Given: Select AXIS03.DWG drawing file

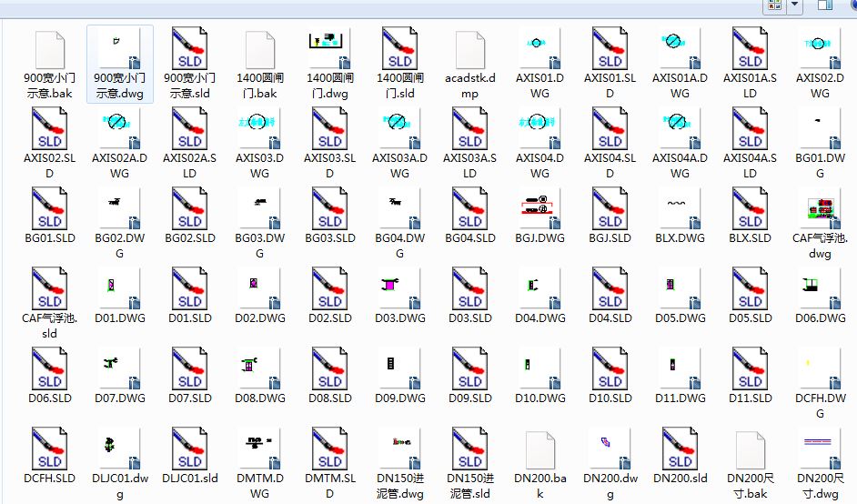Looking at the screenshot, I should point(259,129).
